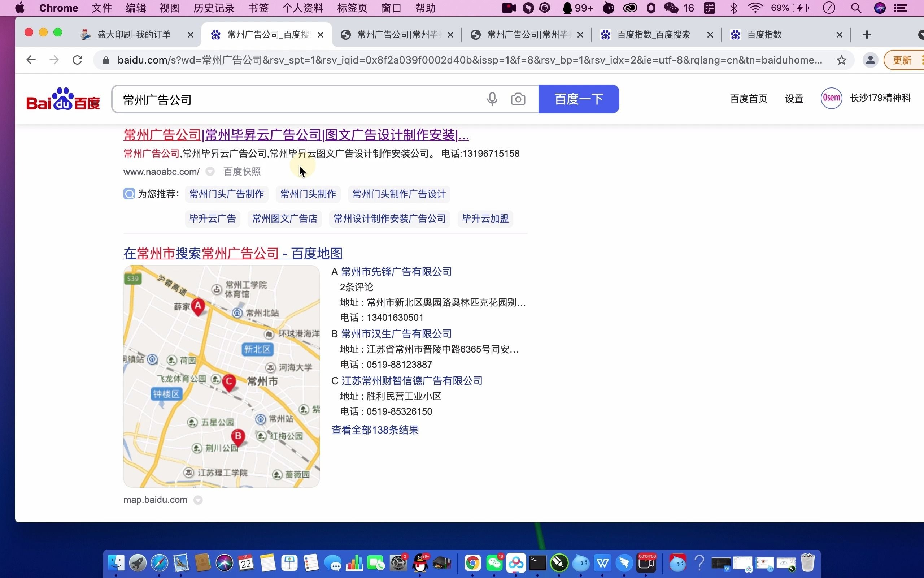Open the 文件 menu
Viewport: 924px width, 578px height.
(102, 8)
